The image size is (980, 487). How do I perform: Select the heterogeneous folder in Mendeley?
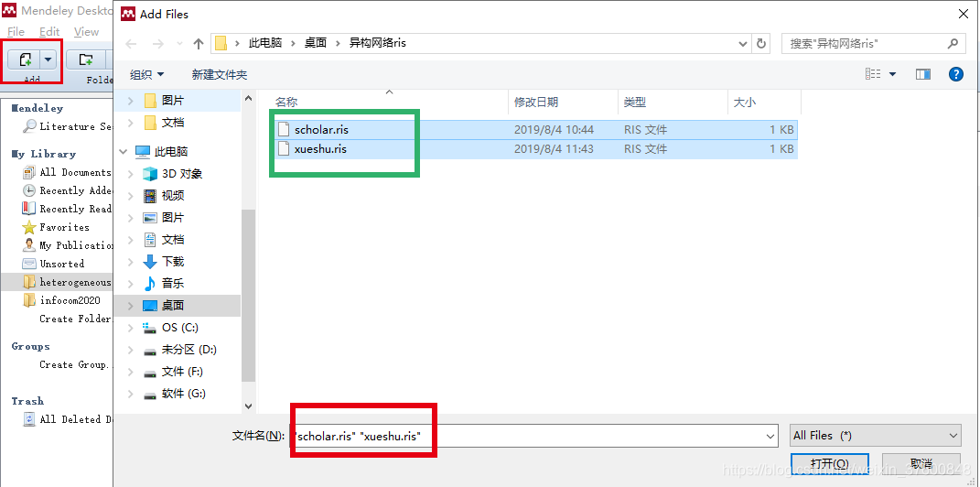point(68,282)
